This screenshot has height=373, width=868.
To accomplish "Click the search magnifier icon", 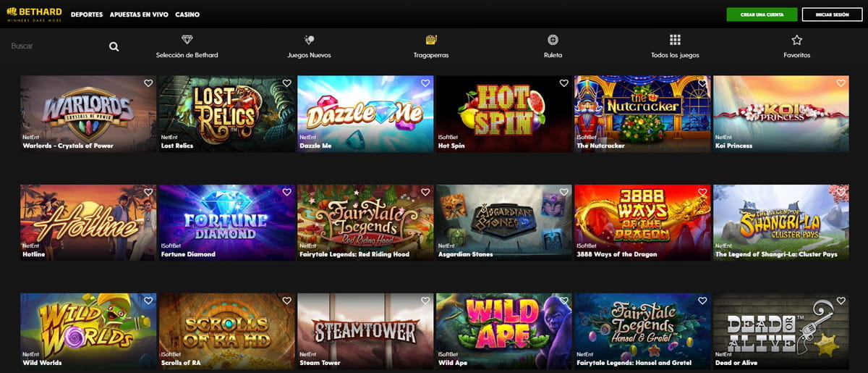I will pos(114,46).
